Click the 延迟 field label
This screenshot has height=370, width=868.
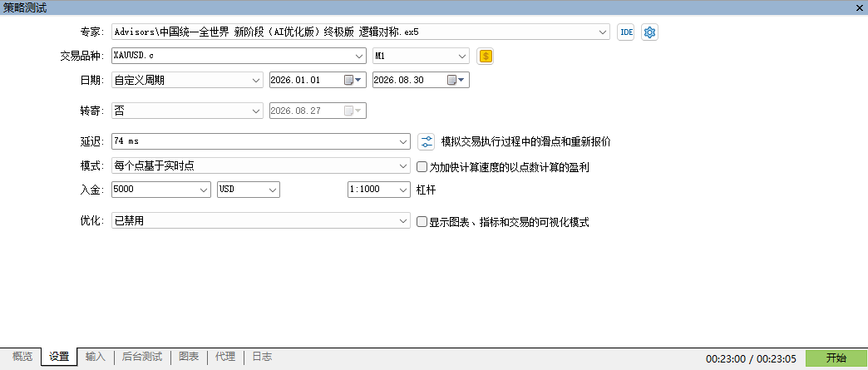pos(92,141)
